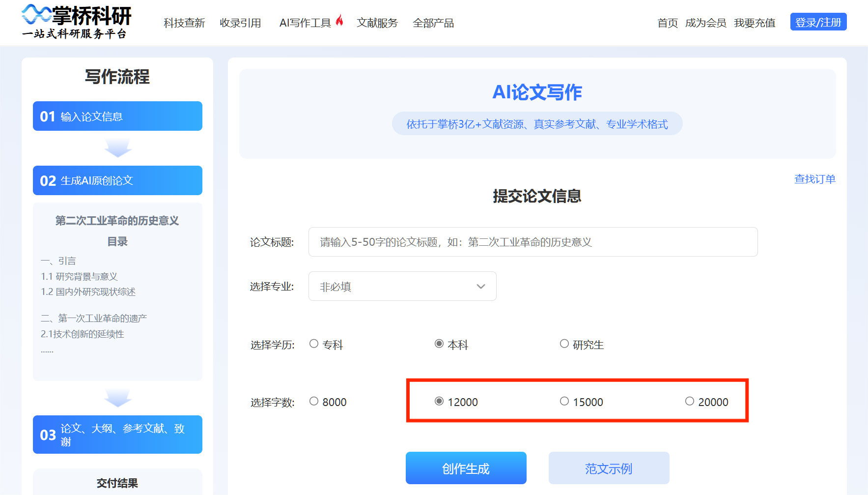This screenshot has height=495, width=868.
Task: Click the 成为会员 link
Action: click(x=706, y=23)
